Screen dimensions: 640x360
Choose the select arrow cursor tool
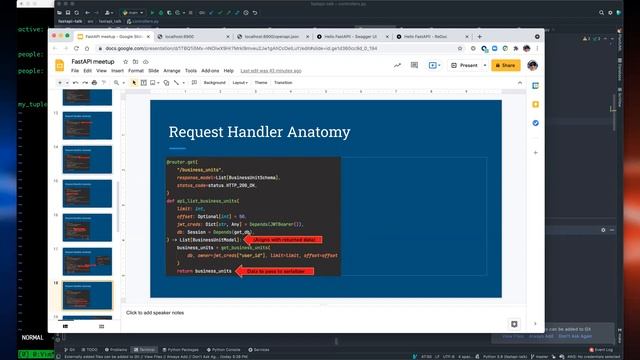[134, 83]
